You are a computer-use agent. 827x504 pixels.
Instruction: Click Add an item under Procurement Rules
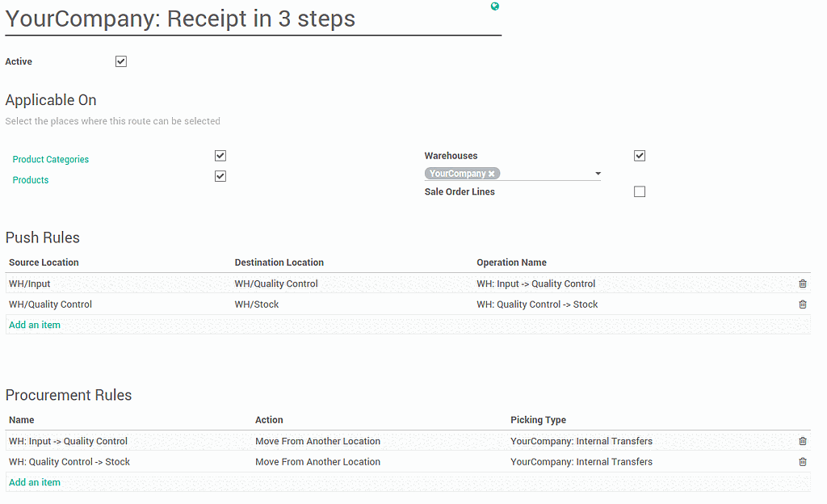coord(35,482)
